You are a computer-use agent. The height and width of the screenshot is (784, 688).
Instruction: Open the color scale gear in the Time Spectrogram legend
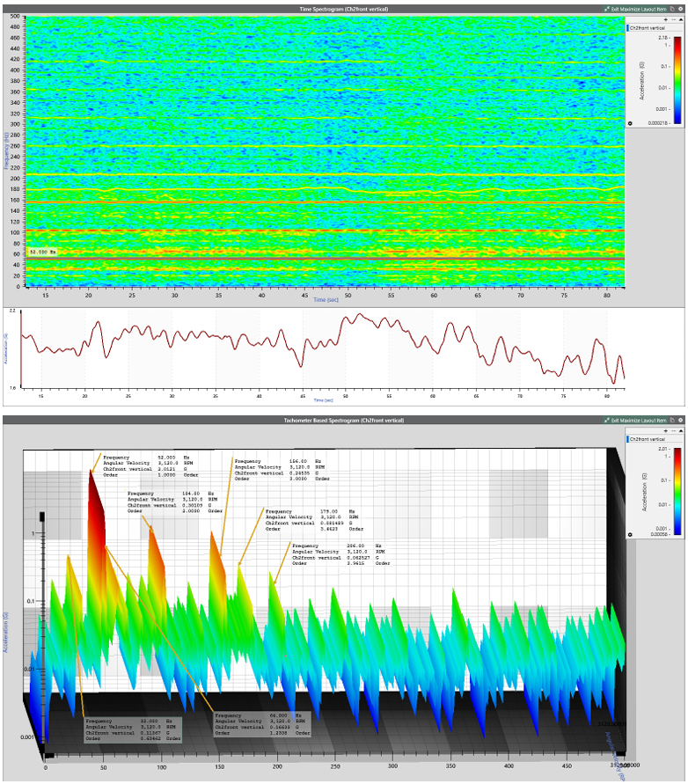coord(630,123)
